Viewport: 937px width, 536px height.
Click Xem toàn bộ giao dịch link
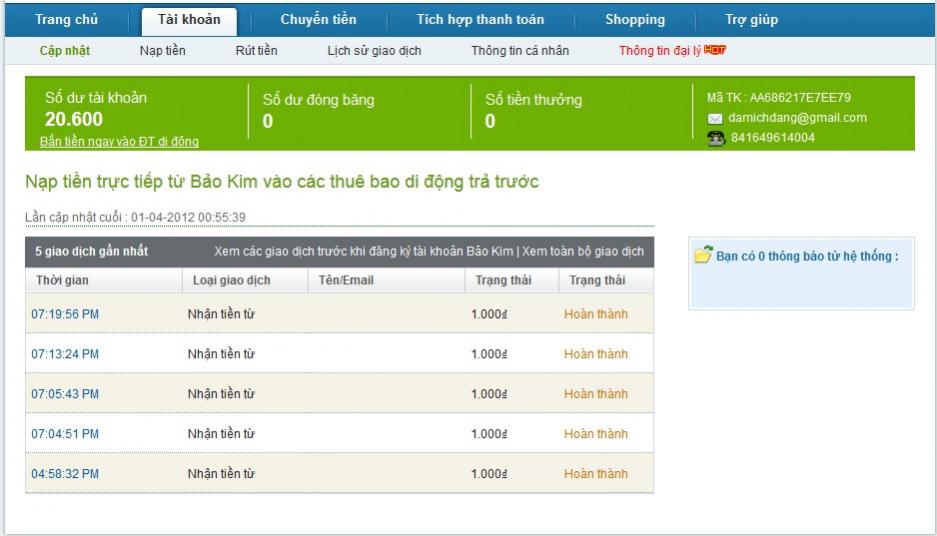click(x=583, y=252)
